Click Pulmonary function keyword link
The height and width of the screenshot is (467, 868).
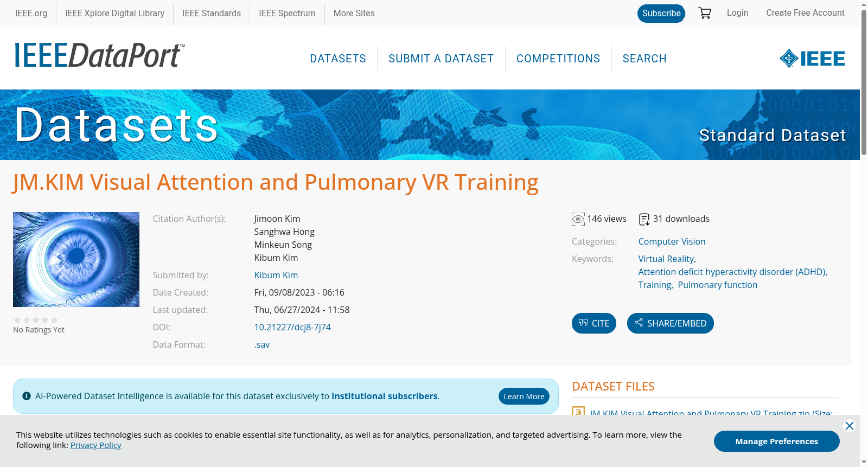tap(718, 285)
